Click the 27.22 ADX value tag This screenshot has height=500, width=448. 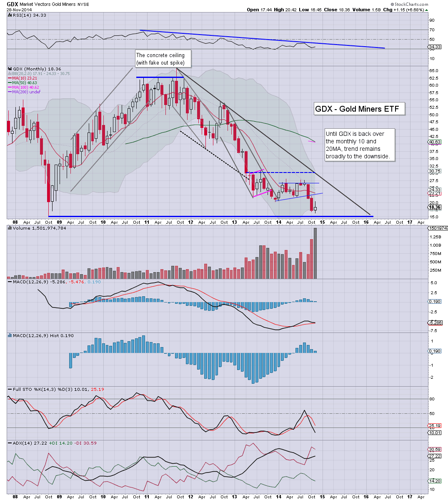(434, 456)
